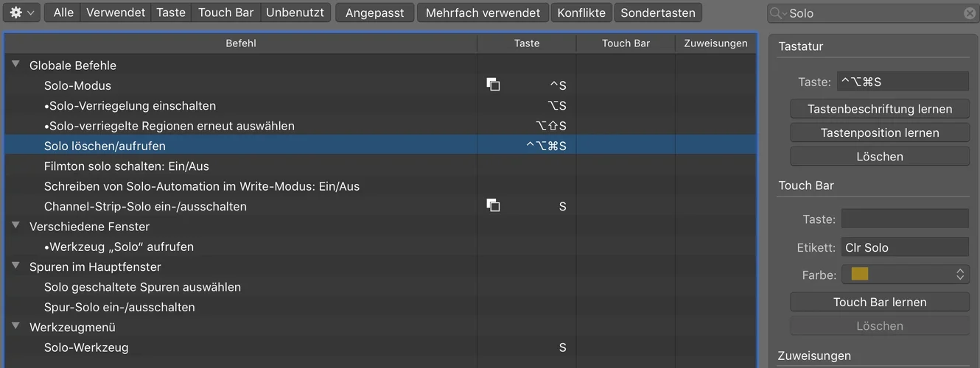Show the Verwendet commands filter
This screenshot has width=980, height=368.
point(116,13)
